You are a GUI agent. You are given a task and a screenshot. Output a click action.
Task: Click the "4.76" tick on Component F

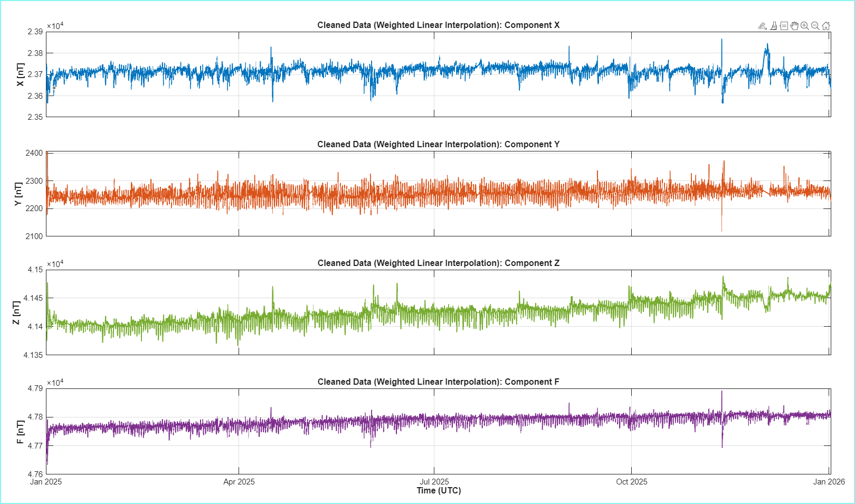35,474
